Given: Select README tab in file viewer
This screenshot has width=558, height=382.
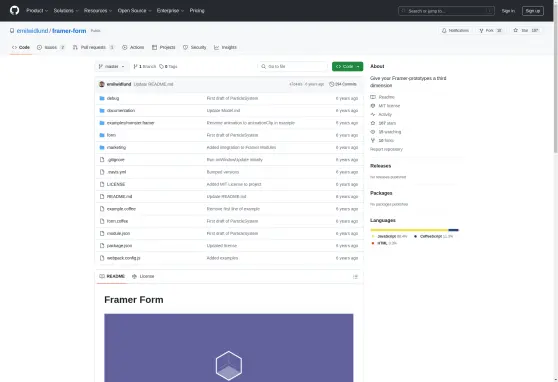Looking at the screenshot, I should [x=112, y=276].
